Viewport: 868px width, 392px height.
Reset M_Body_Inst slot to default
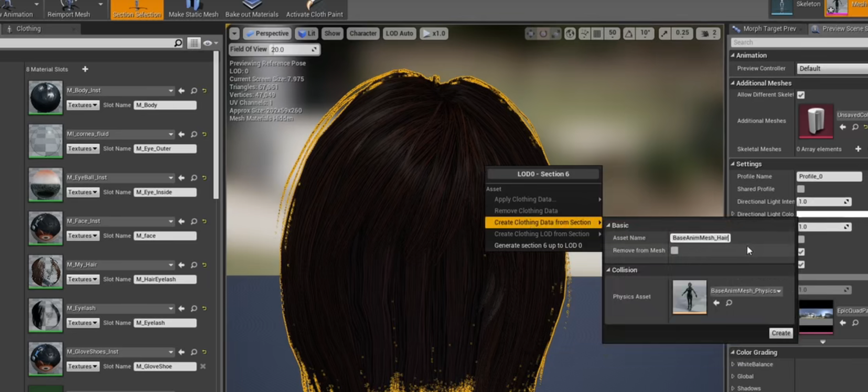click(205, 91)
